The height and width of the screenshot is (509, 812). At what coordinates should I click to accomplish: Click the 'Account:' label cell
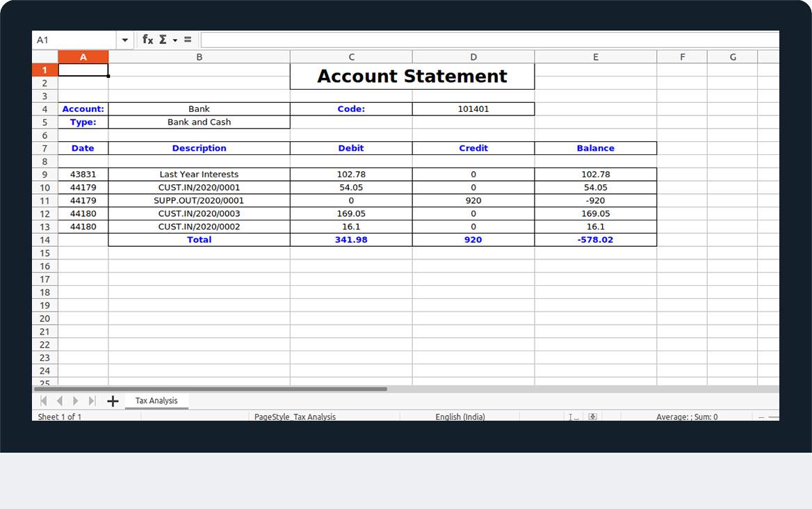tap(83, 108)
